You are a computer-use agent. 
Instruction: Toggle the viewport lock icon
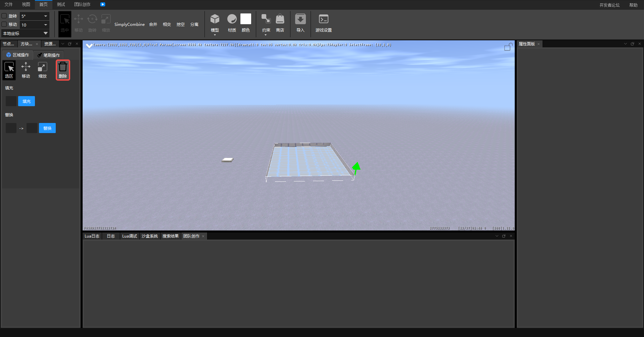tap(508, 47)
